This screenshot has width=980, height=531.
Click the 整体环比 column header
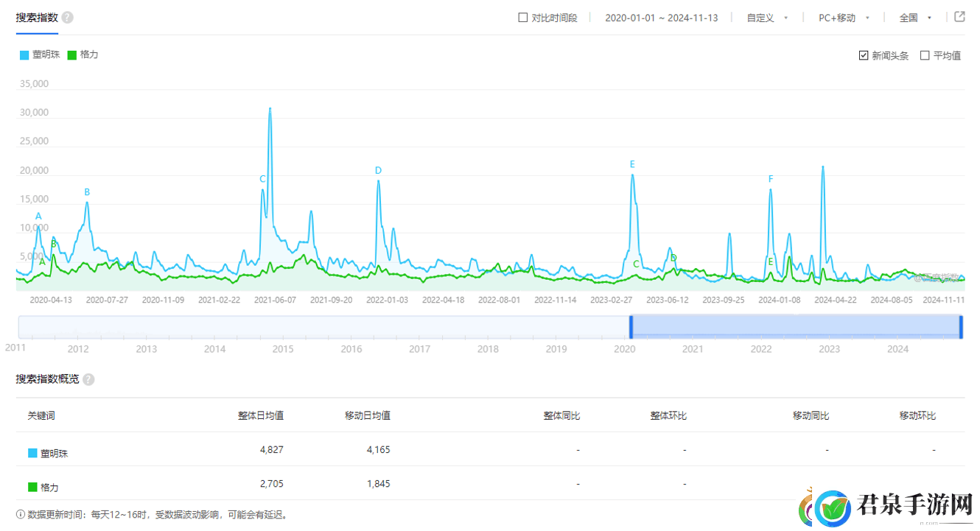(668, 415)
